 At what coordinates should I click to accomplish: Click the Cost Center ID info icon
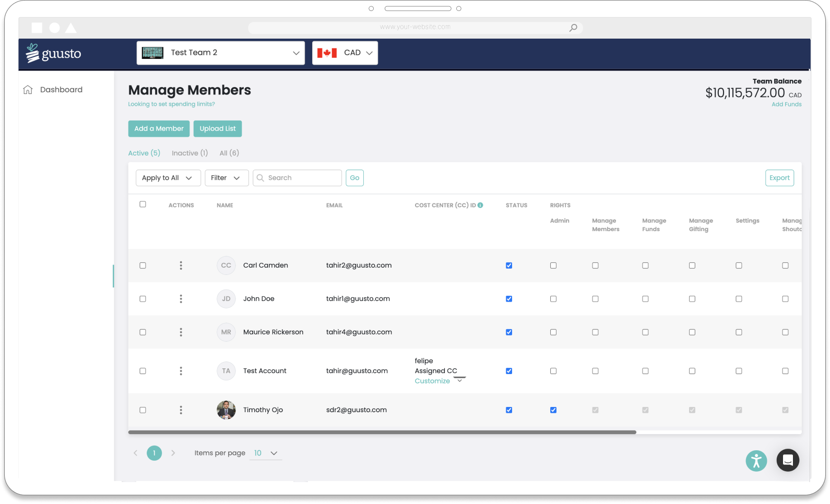pyautogui.click(x=480, y=205)
